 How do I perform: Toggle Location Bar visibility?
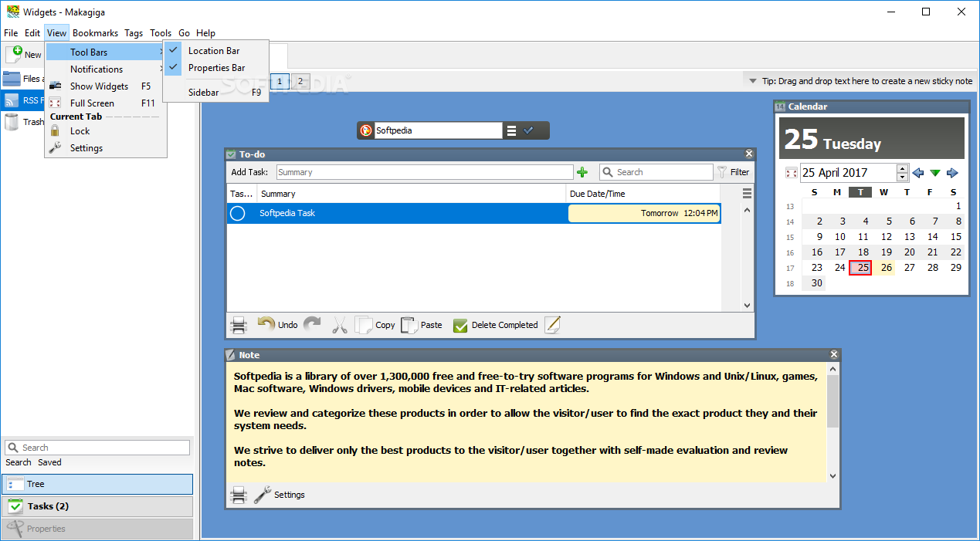[215, 51]
